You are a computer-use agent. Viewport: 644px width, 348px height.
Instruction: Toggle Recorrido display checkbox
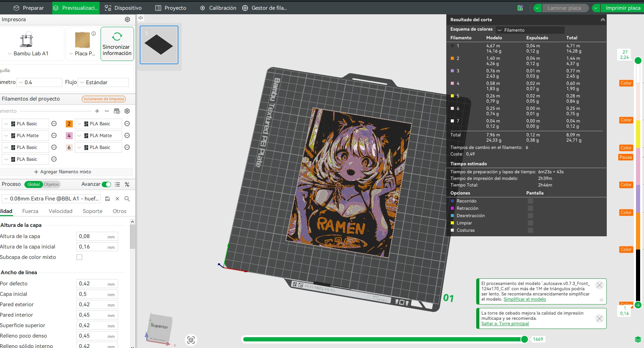pyautogui.click(x=530, y=201)
